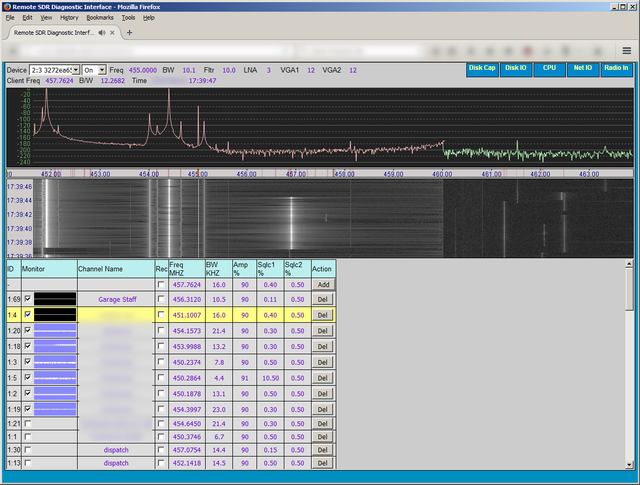Click the Channel Name column header
The width and height of the screenshot is (640, 485).
point(116,269)
